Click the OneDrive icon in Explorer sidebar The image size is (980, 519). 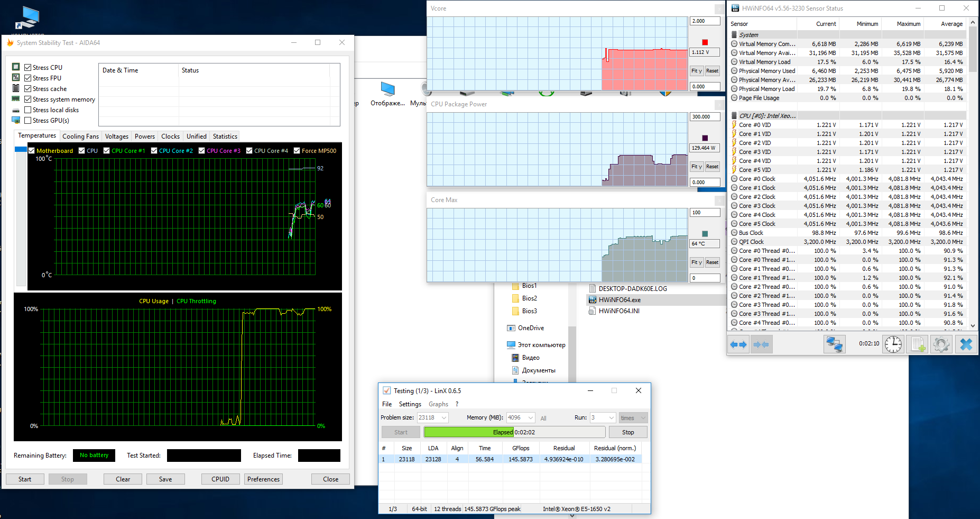[x=511, y=328]
